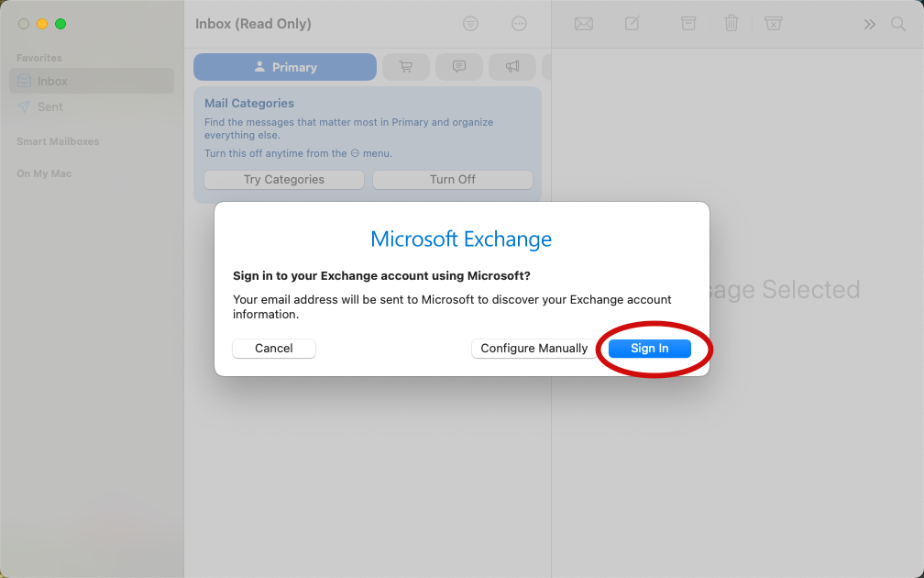
Task: Move message to Junk
Action: click(x=773, y=24)
